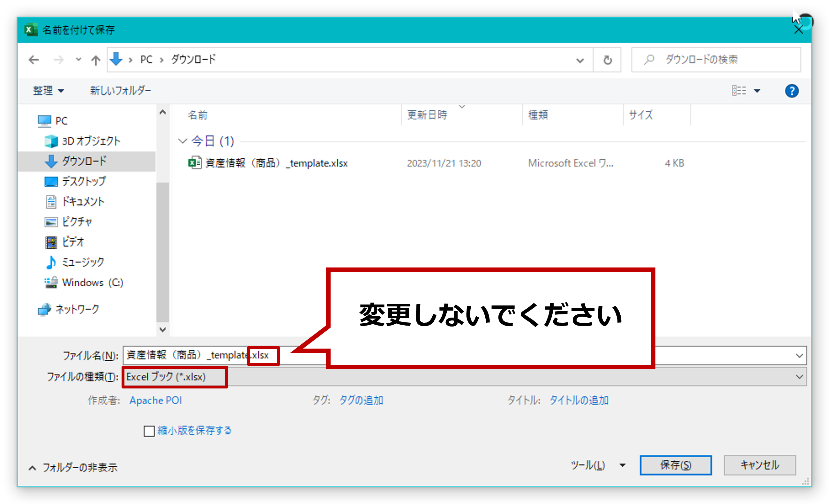Viewport: 829px width, 504px height.
Task: Click the refresh button beside address bar
Action: coord(607,60)
